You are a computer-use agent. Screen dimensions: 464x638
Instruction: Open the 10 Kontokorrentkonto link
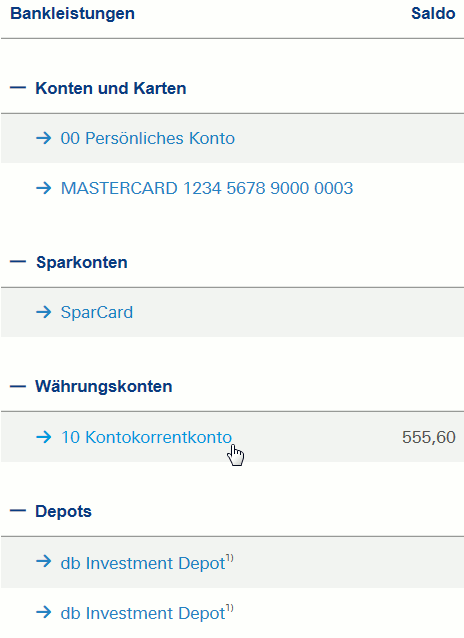coord(146,437)
